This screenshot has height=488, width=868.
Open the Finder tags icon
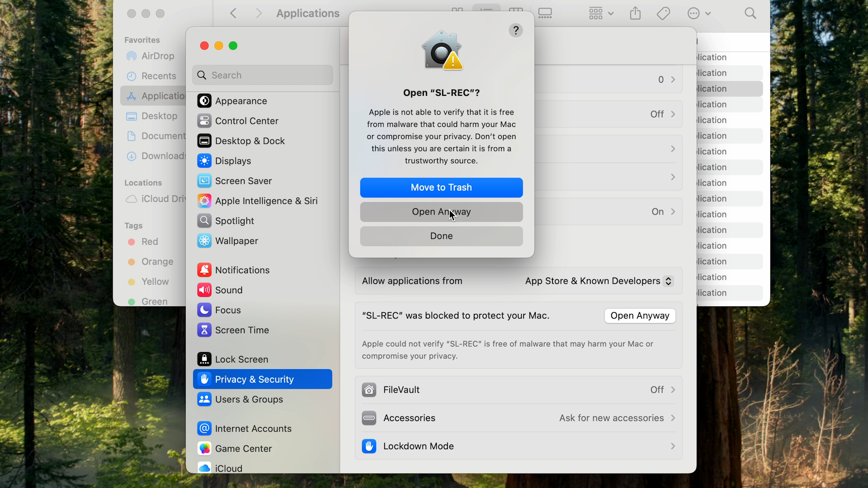click(663, 13)
